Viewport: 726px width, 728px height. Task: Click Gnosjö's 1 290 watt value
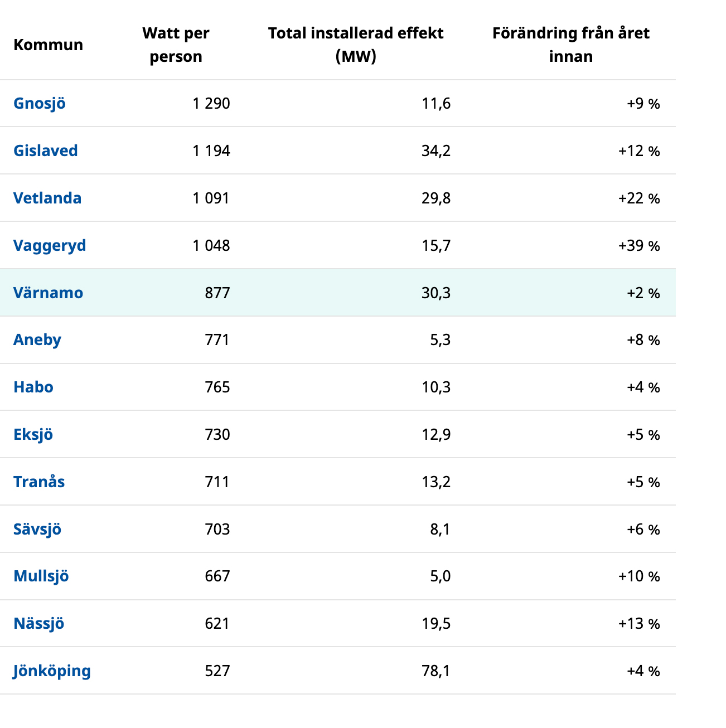coord(211,104)
